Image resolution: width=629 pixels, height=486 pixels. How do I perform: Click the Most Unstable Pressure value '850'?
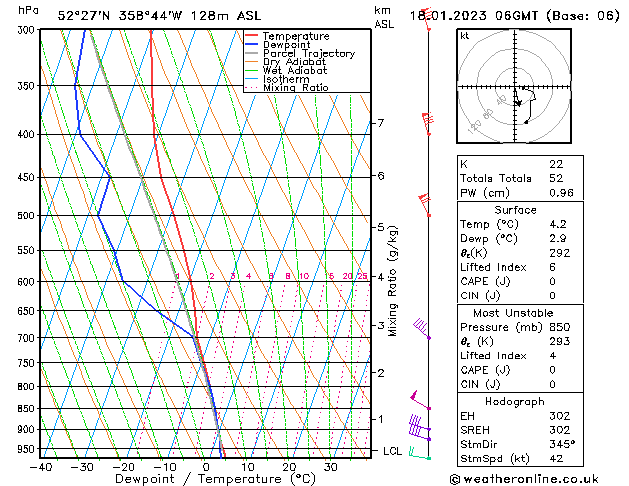point(560,327)
